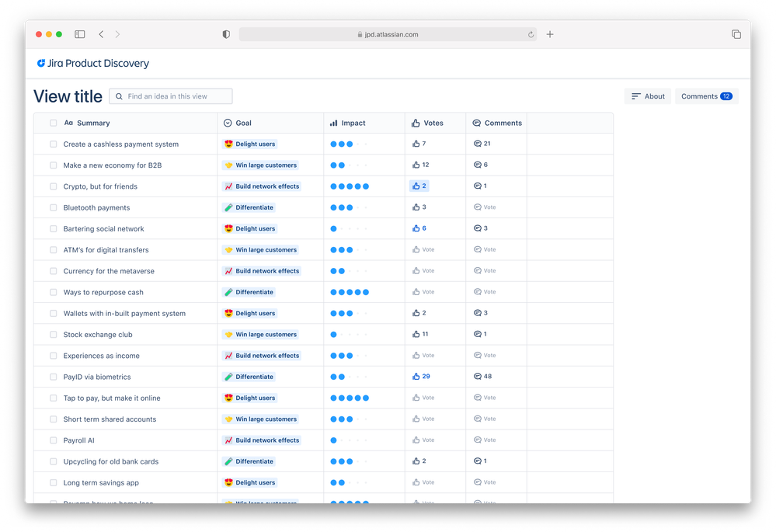This screenshot has height=532, width=776.
Task: Focus the Find an idea search field
Action: (x=171, y=96)
